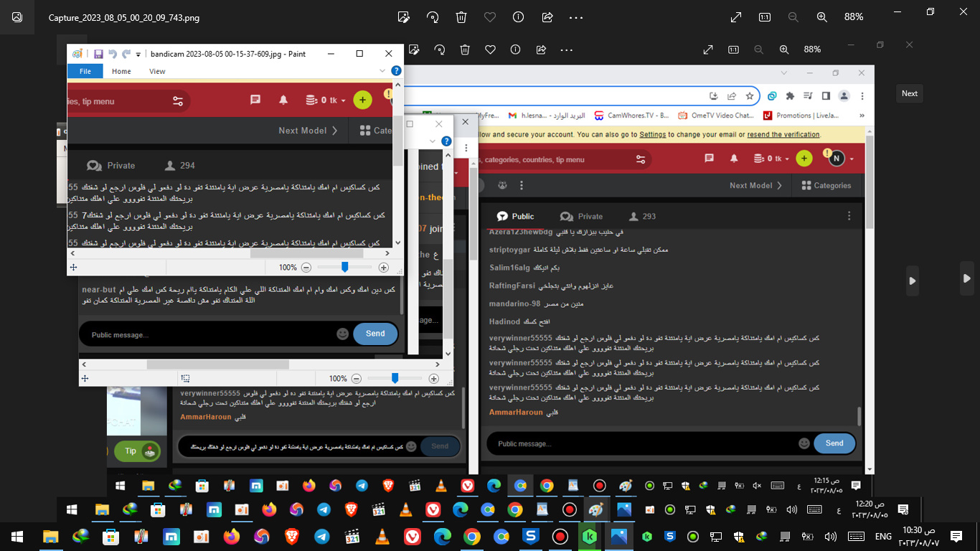Open the user avatar N account menu
Viewport: 980px width, 551px height.
tap(836, 159)
